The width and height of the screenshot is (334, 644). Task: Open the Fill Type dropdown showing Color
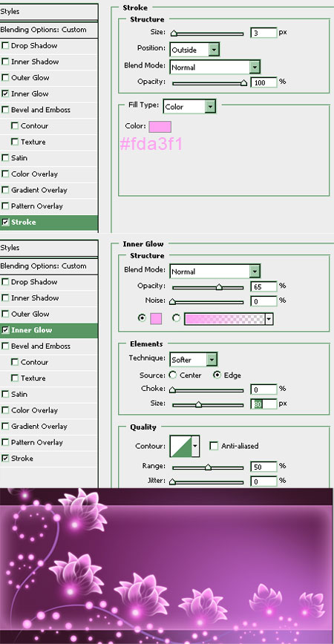189,107
